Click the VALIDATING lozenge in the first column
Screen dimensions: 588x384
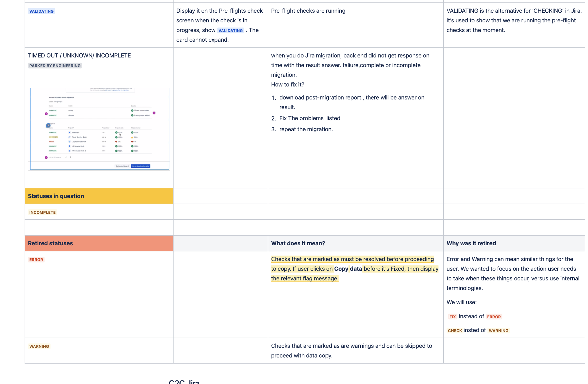click(41, 11)
